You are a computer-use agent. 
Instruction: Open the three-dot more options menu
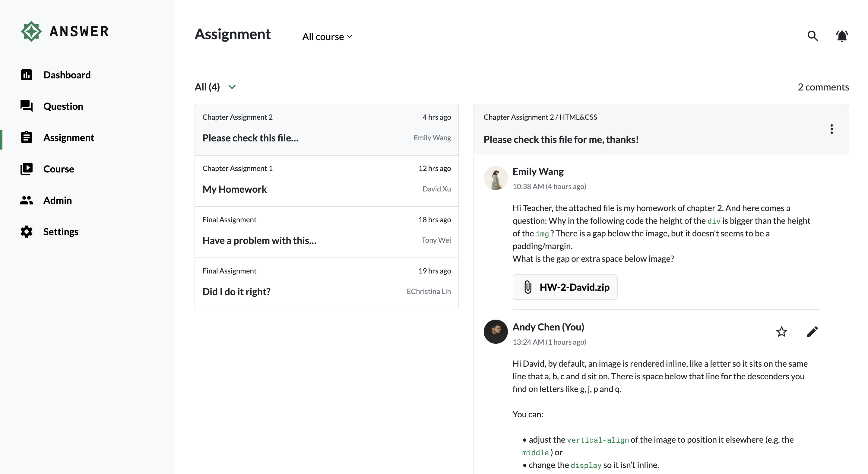[x=831, y=129]
